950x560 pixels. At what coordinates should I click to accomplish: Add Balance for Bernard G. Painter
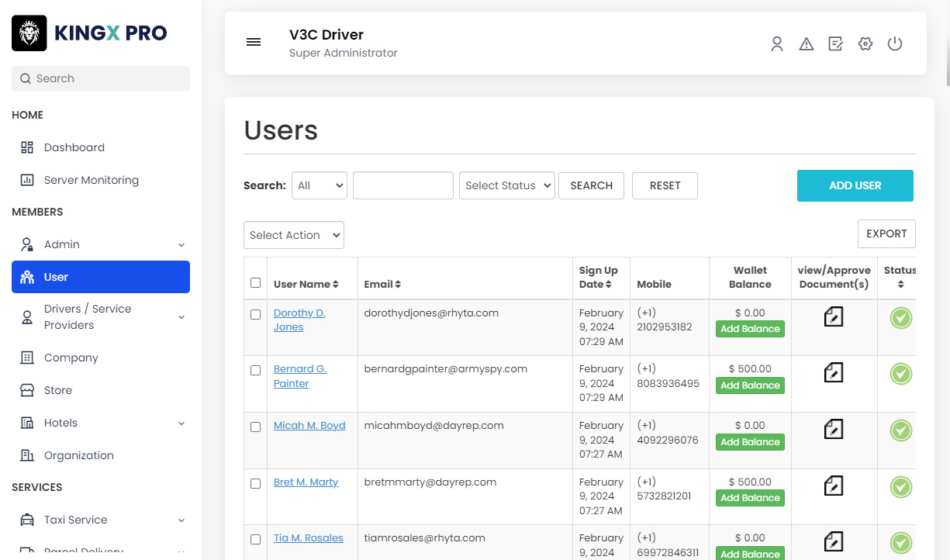pos(750,385)
